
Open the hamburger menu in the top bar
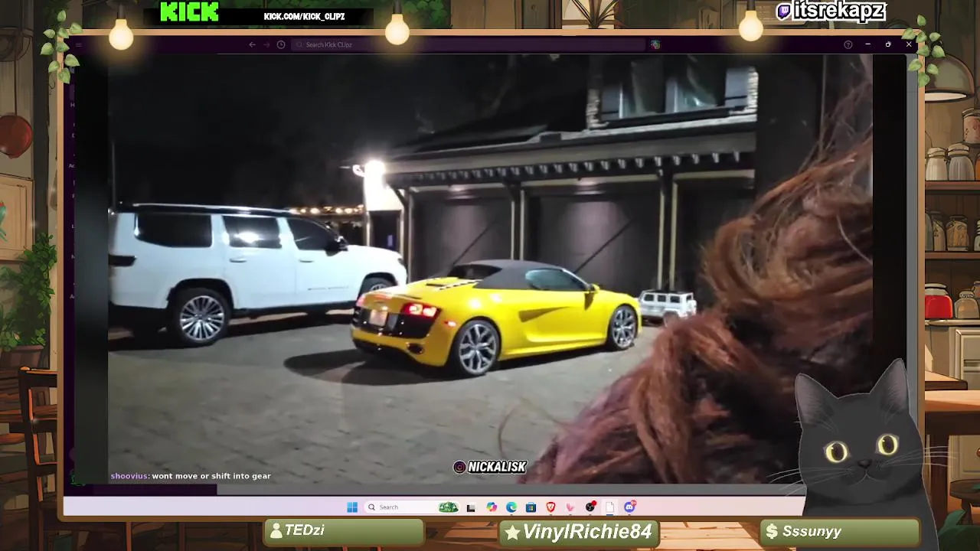click(x=79, y=44)
